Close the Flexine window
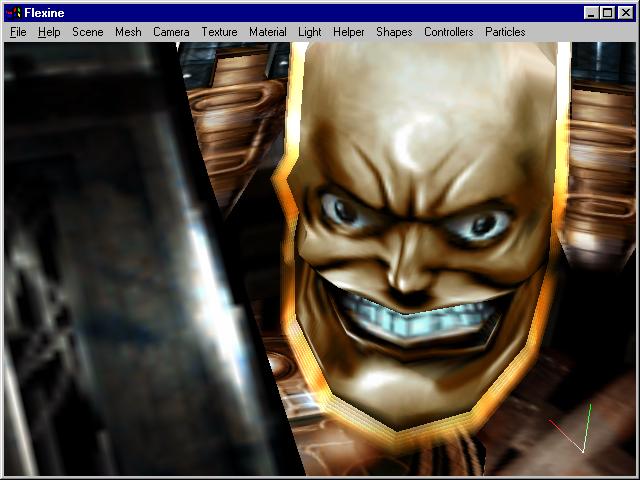This screenshot has width=640, height=480. click(626, 13)
